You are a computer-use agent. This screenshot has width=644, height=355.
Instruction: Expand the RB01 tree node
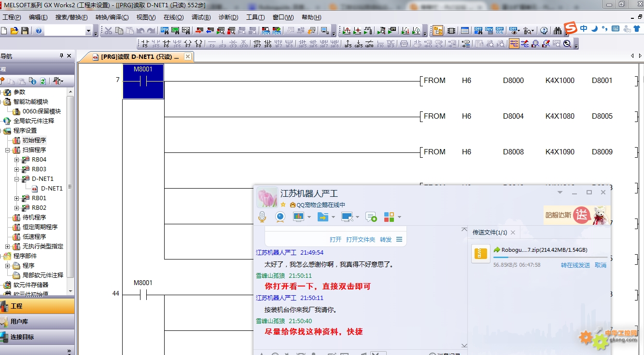coord(16,198)
